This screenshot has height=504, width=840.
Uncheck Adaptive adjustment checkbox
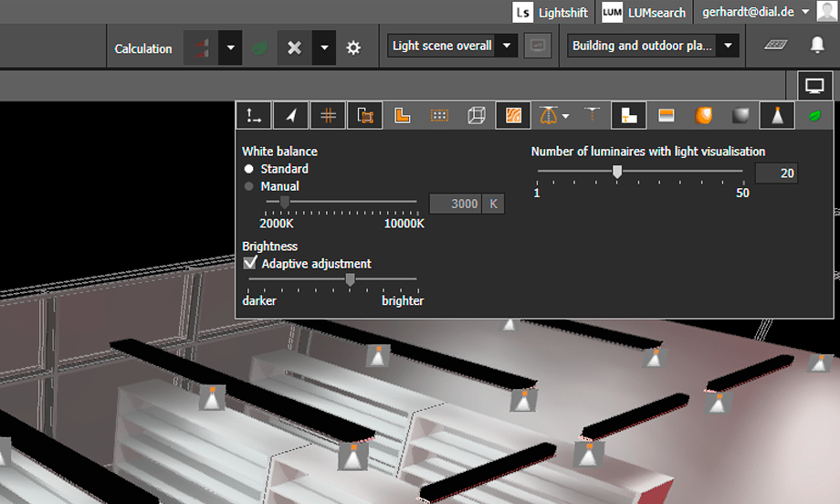250,264
